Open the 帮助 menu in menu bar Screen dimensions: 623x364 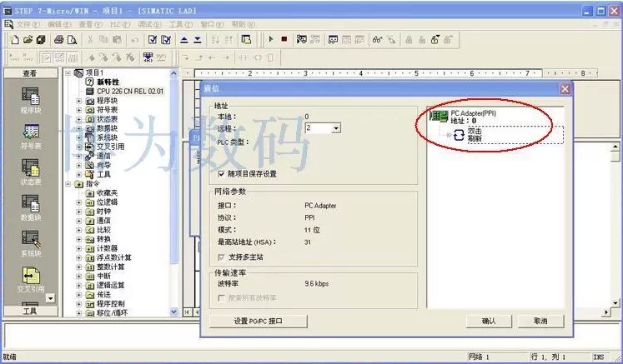[239, 25]
